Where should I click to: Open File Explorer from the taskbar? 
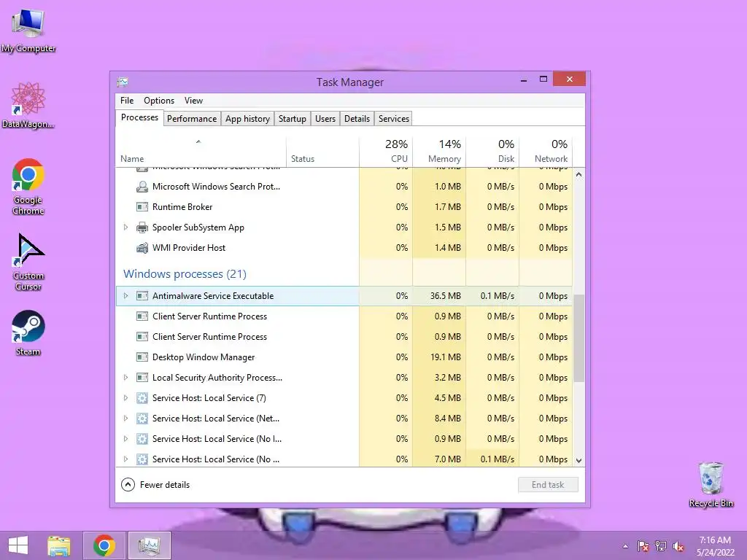click(x=59, y=545)
